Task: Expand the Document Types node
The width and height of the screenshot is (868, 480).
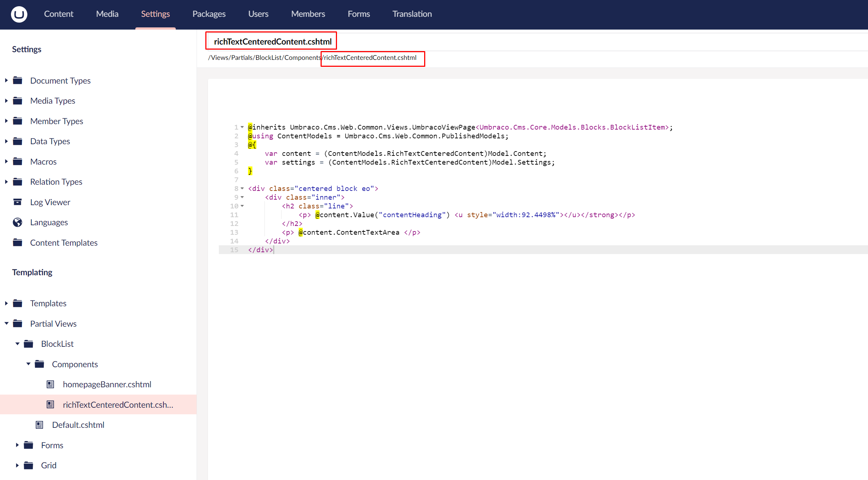Action: [x=6, y=80]
